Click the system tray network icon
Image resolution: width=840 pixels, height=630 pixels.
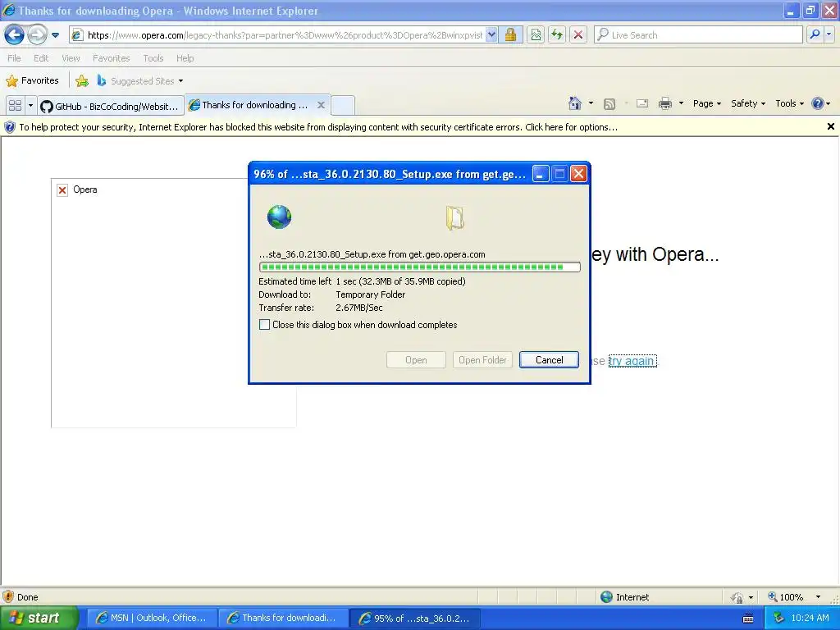(779, 618)
